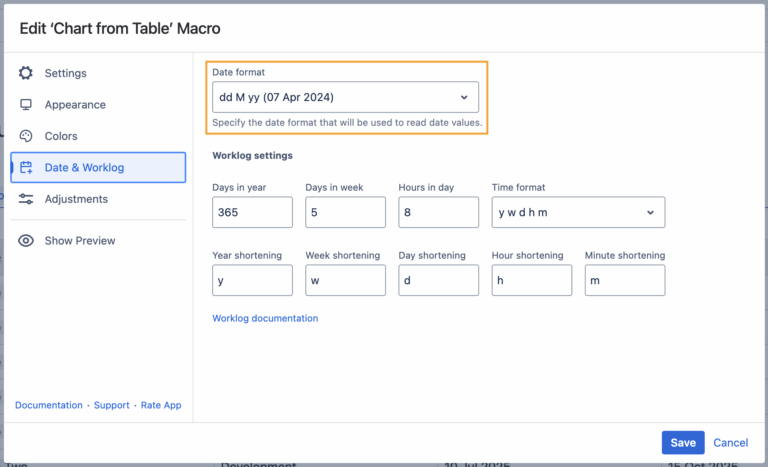Viewport: 768px width, 467px height.
Task: Click the Show Preview eye icon
Action: 26,241
